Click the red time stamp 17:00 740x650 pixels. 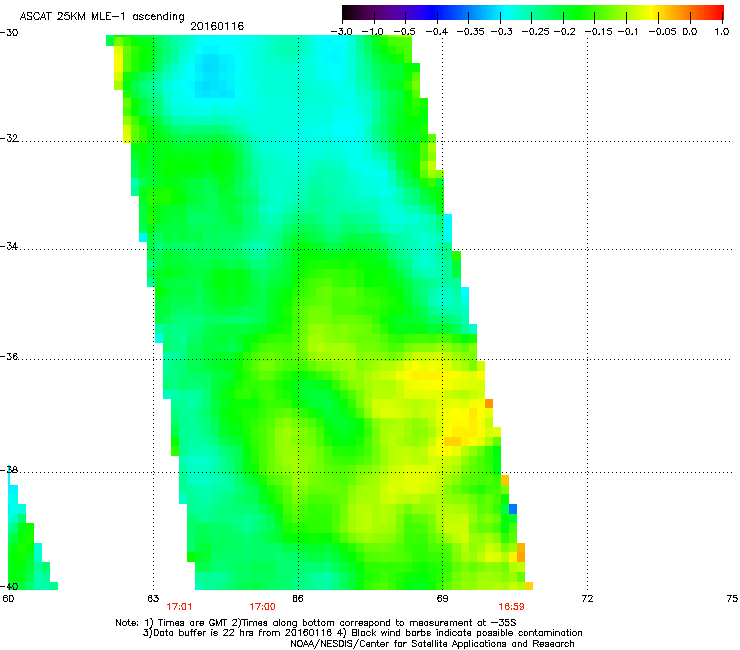coord(262,607)
